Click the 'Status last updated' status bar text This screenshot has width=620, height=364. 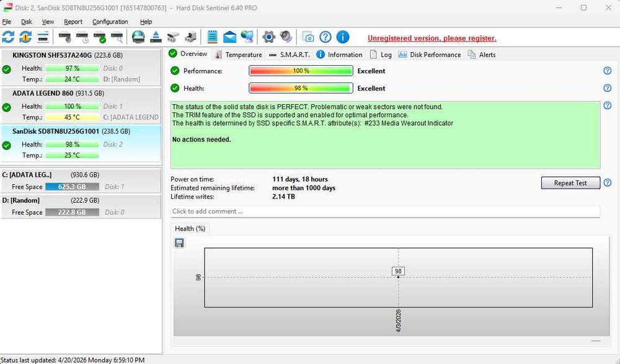coord(73,360)
